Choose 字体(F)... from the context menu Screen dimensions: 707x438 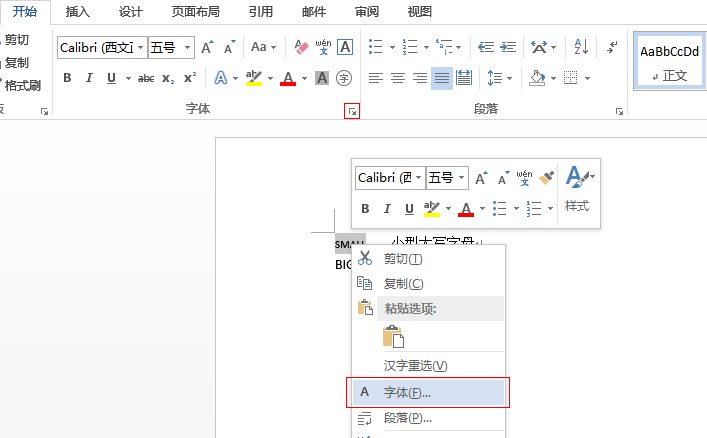[x=408, y=392]
